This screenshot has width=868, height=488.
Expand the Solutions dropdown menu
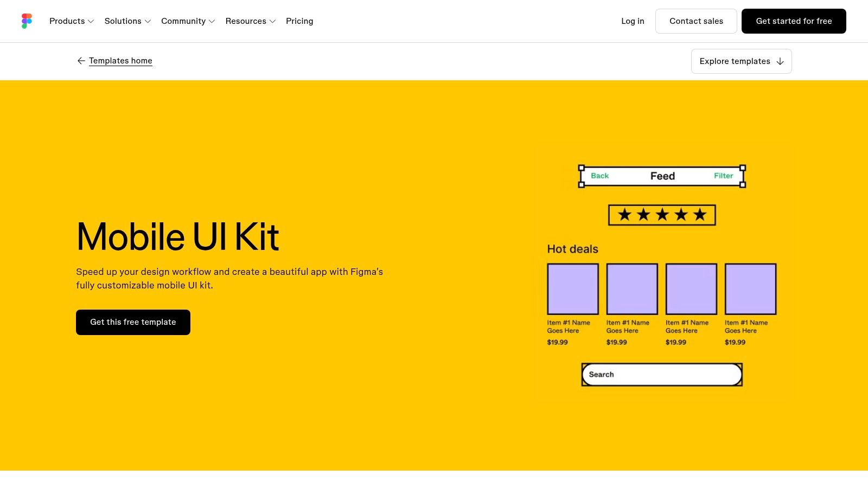tap(127, 21)
